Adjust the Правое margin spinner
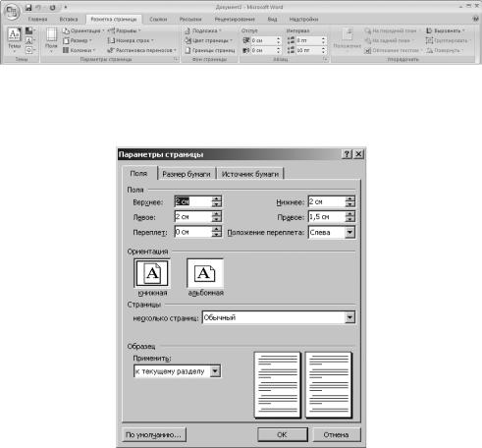The width and height of the screenshot is (482, 448). coord(349,217)
